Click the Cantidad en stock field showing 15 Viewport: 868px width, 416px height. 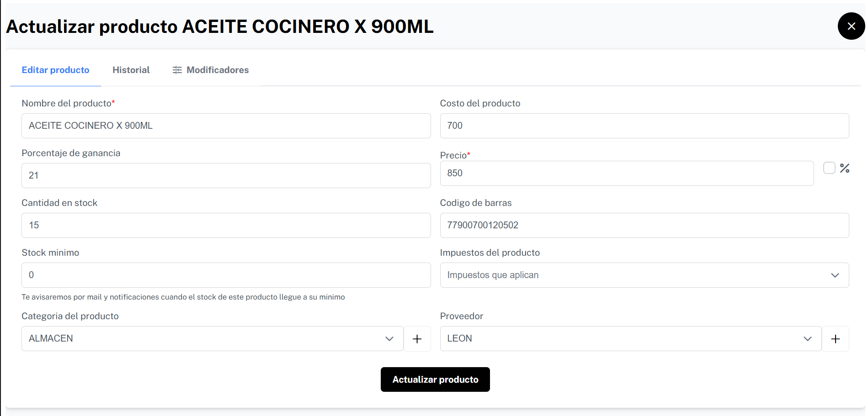click(x=226, y=225)
